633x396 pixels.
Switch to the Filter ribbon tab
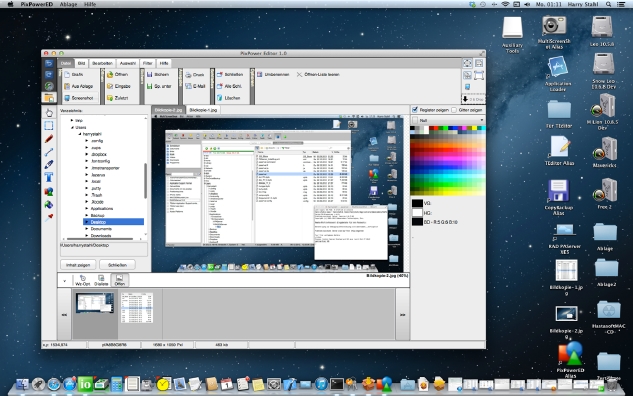point(148,63)
